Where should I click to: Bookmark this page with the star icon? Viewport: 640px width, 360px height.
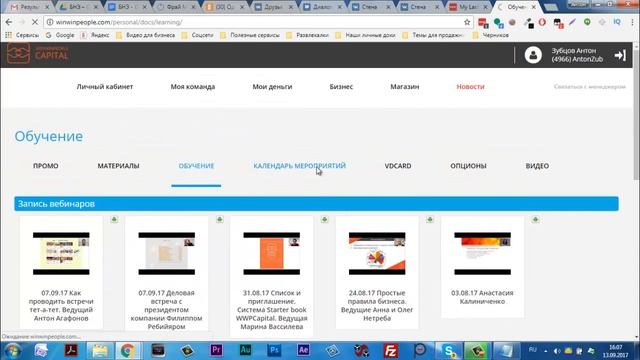tap(467, 22)
